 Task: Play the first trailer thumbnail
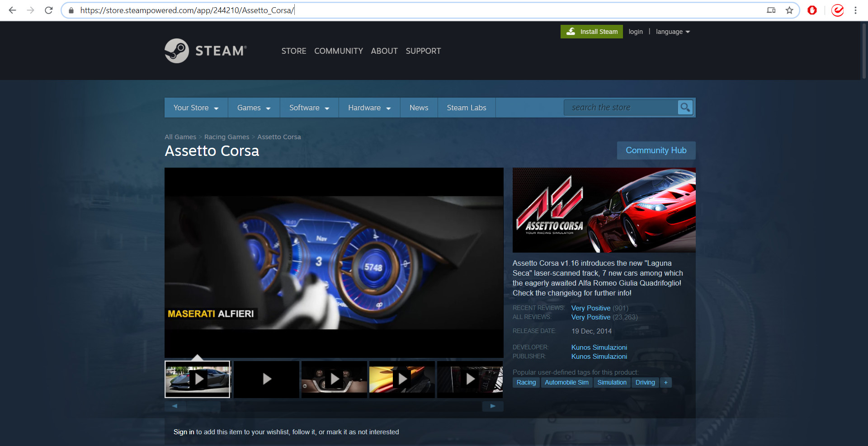click(x=198, y=379)
